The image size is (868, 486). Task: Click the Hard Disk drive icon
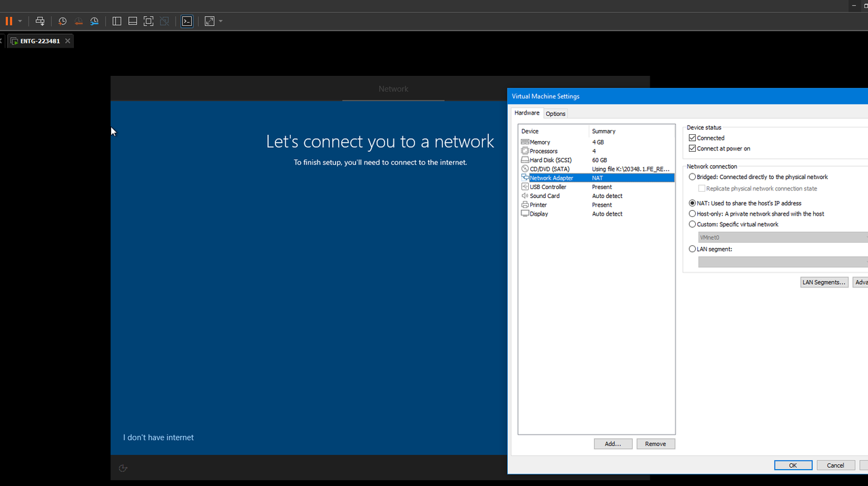coord(525,160)
